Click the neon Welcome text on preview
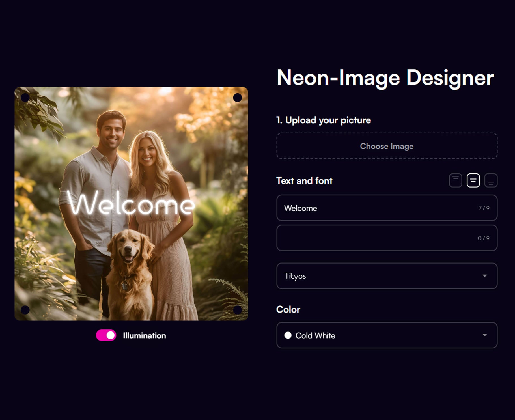 (x=131, y=203)
